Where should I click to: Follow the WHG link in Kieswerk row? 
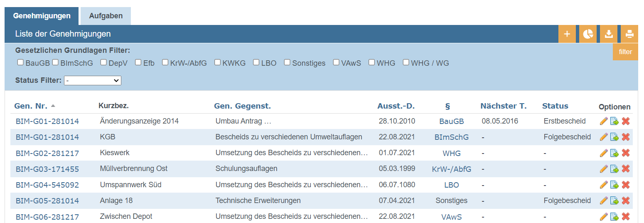(x=452, y=154)
